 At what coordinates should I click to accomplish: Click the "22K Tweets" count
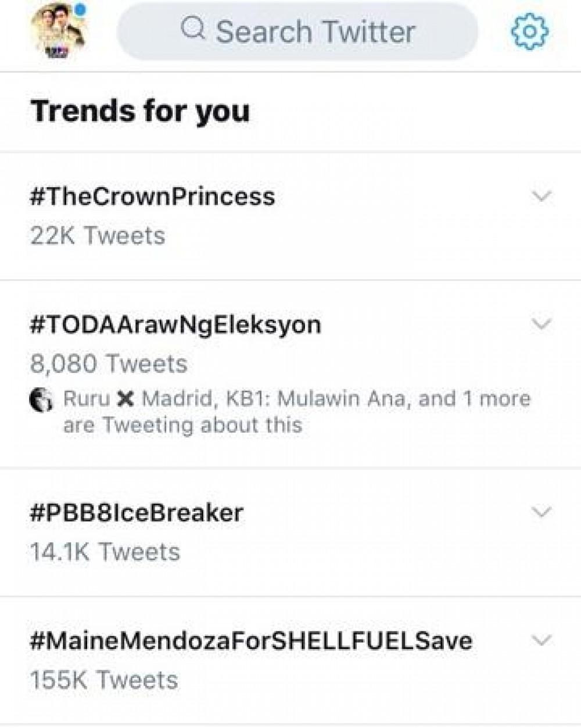click(98, 236)
